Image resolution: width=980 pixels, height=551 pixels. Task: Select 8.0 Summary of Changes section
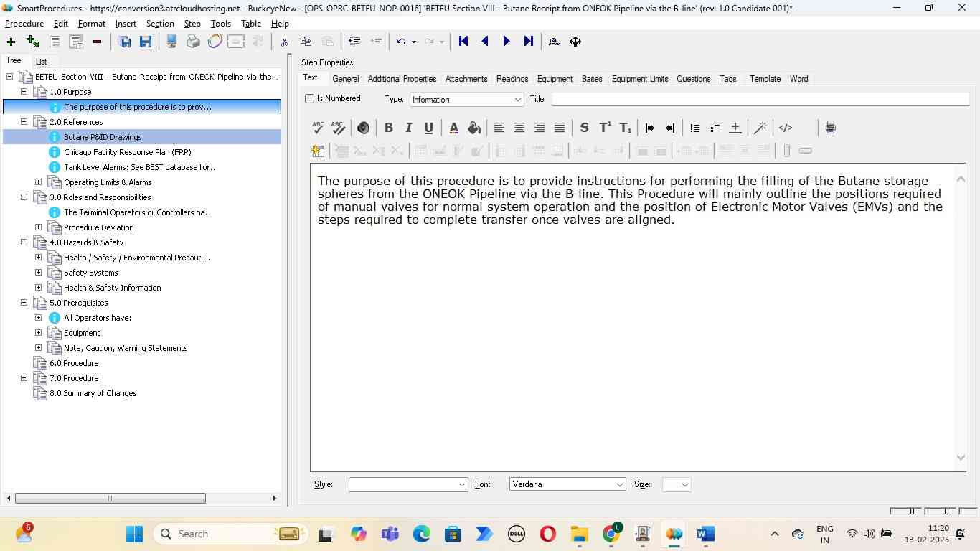[93, 393]
